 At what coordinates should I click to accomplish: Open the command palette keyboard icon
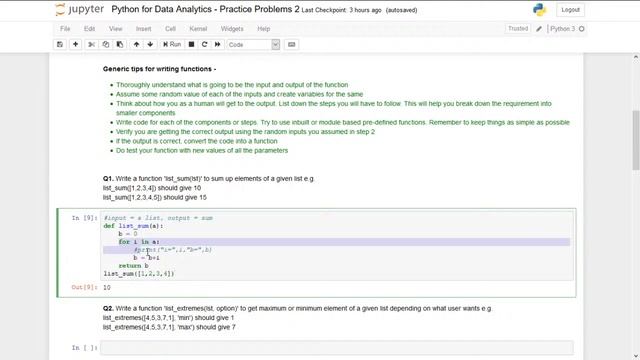291,44
